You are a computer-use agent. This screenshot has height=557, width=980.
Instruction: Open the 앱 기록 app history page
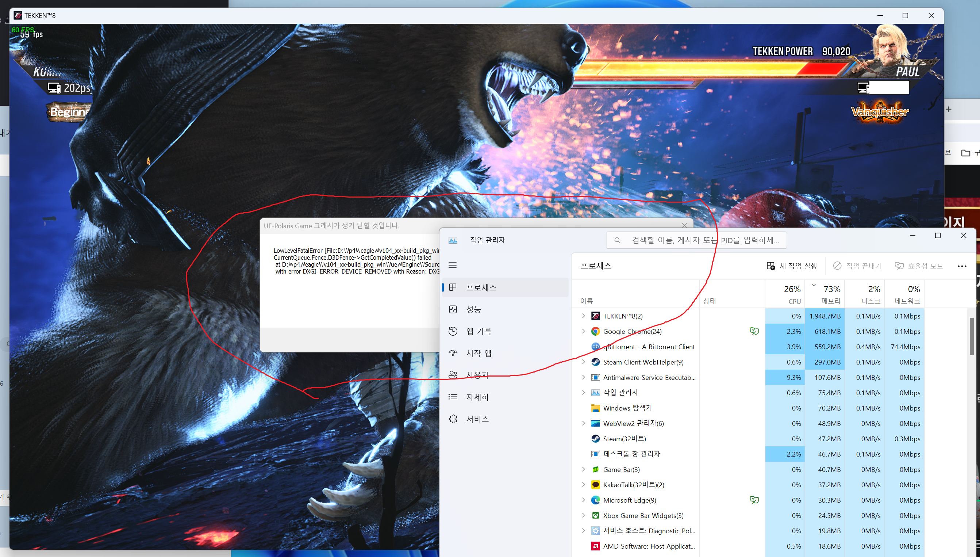(478, 331)
